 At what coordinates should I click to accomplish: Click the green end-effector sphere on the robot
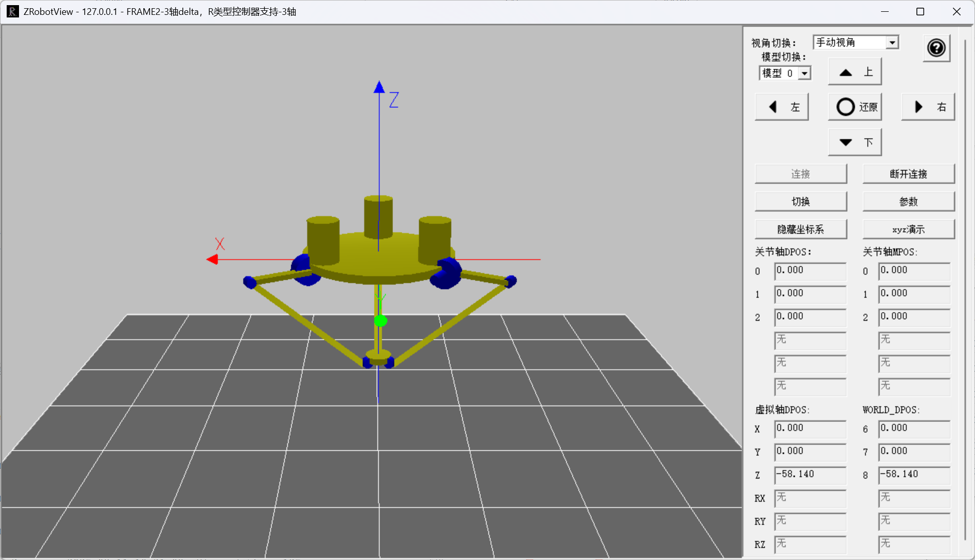pyautogui.click(x=380, y=321)
